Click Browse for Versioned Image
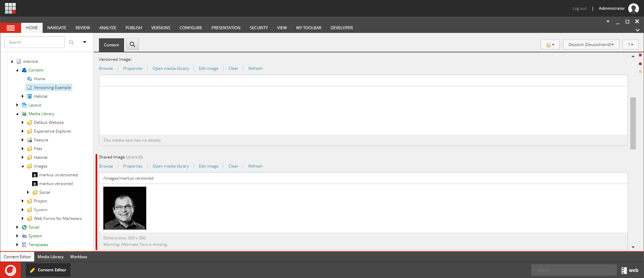 106,68
